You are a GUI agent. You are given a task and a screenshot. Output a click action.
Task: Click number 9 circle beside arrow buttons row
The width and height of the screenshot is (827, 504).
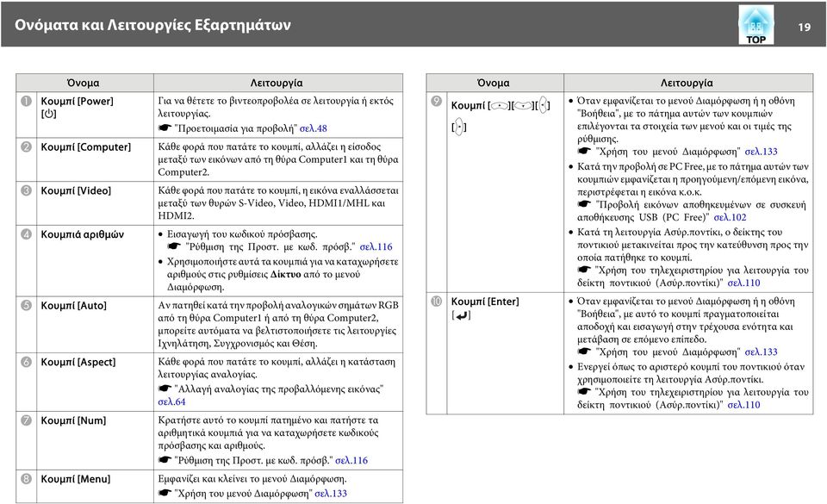pyautogui.click(x=436, y=100)
